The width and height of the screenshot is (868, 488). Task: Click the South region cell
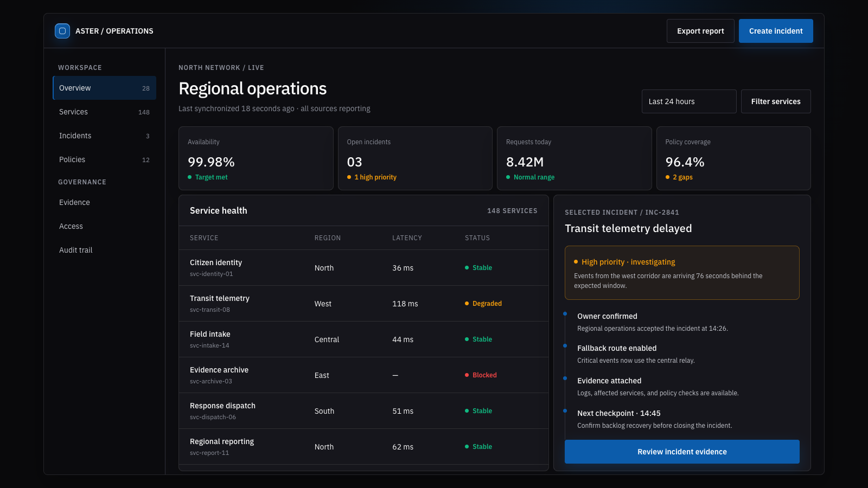(x=324, y=411)
